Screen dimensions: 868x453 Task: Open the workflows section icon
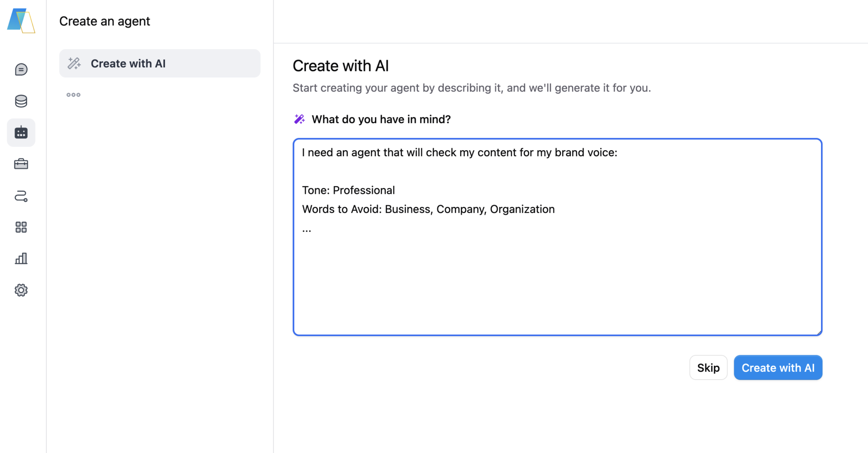click(21, 196)
